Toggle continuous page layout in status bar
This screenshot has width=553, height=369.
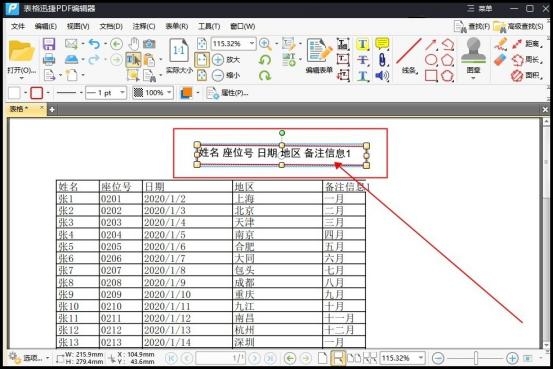[338, 358]
